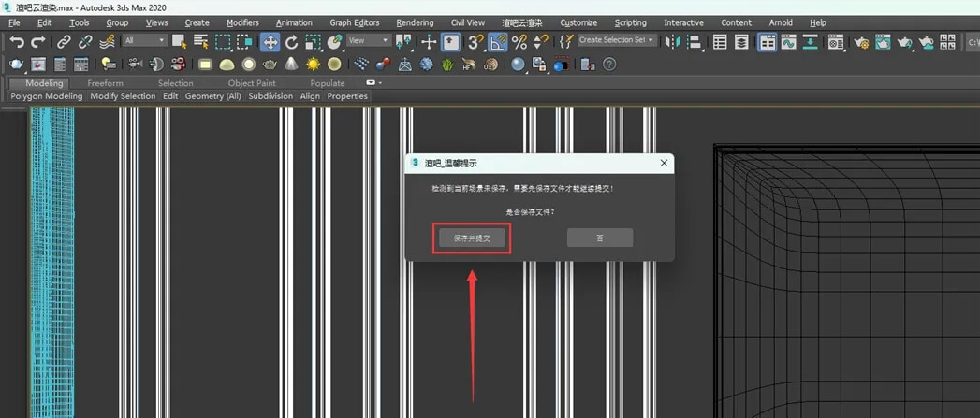Click the 保存并提交 button

[472, 238]
